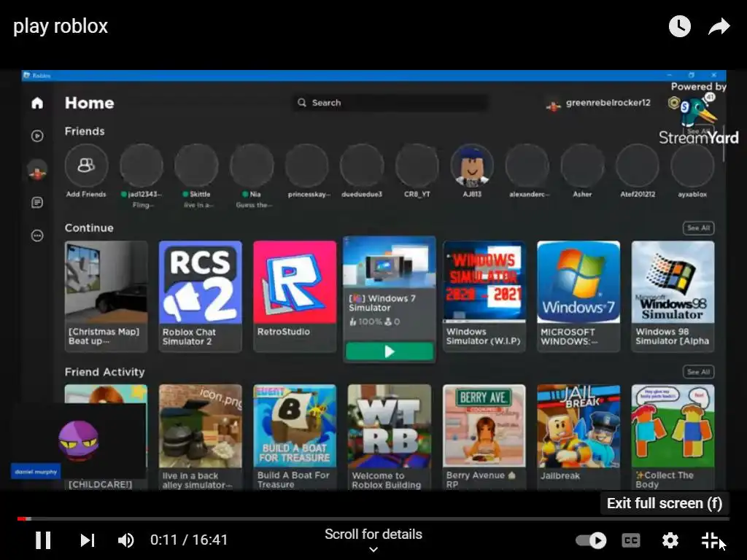747x560 pixels.
Task: Click the Share arrow icon
Action: point(719,26)
